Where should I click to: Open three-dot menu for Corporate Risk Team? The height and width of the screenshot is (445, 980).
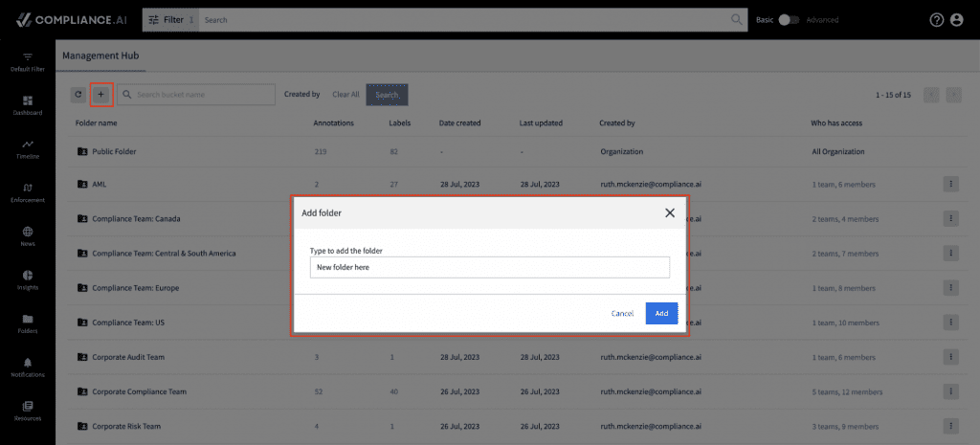(x=950, y=426)
